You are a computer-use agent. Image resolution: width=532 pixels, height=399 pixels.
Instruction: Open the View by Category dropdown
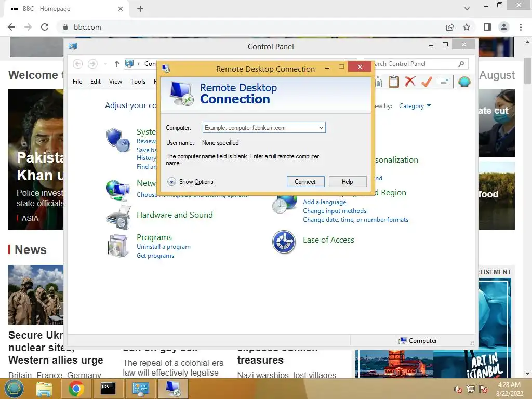tap(415, 106)
